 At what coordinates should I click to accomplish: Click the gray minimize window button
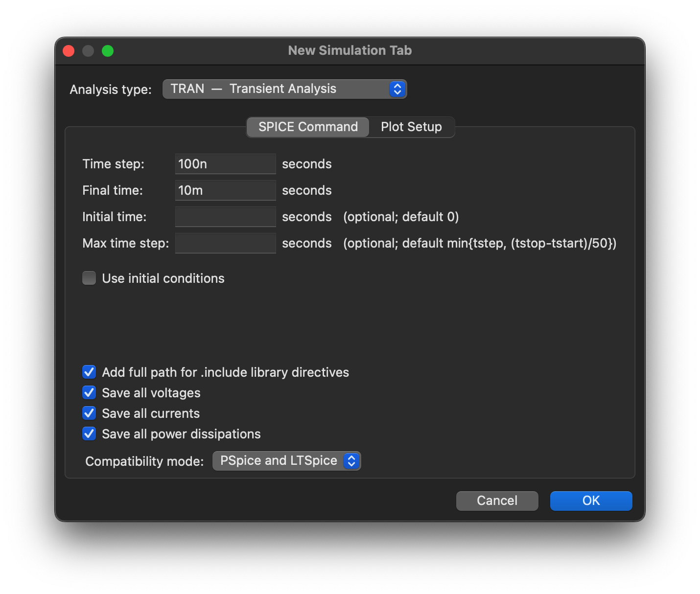coord(88,51)
